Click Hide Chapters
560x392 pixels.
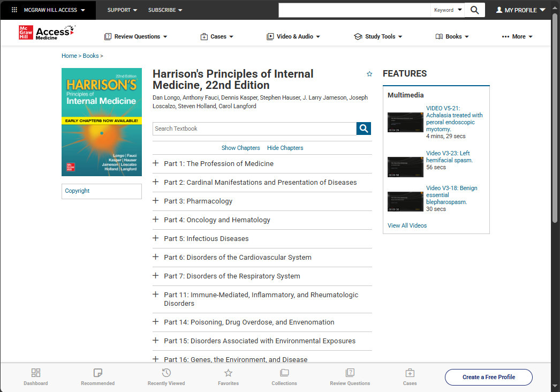point(285,148)
